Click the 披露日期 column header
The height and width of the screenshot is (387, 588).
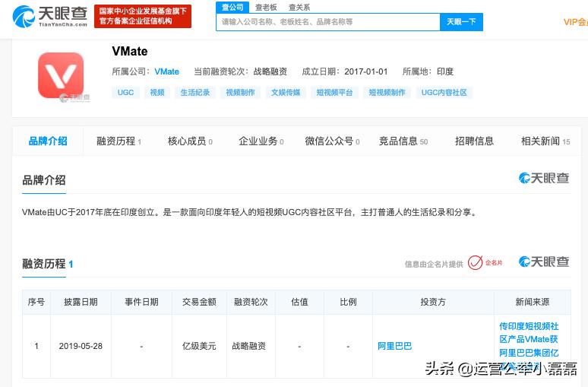click(x=81, y=302)
